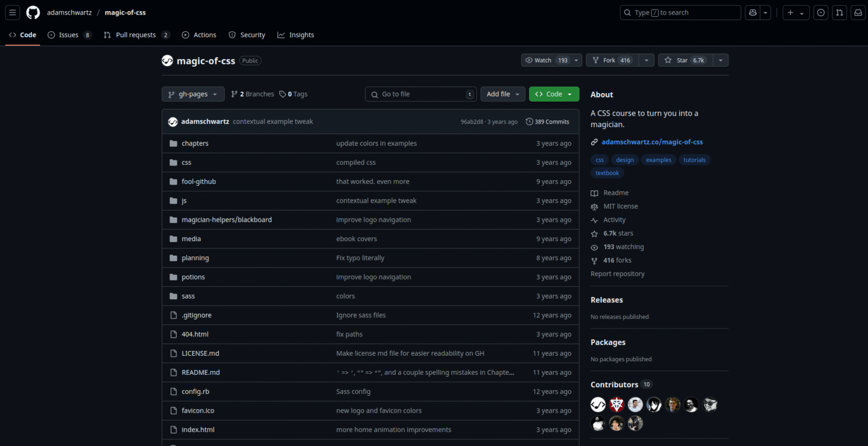Fork the repository
The height and width of the screenshot is (446, 868).
pyautogui.click(x=610, y=60)
